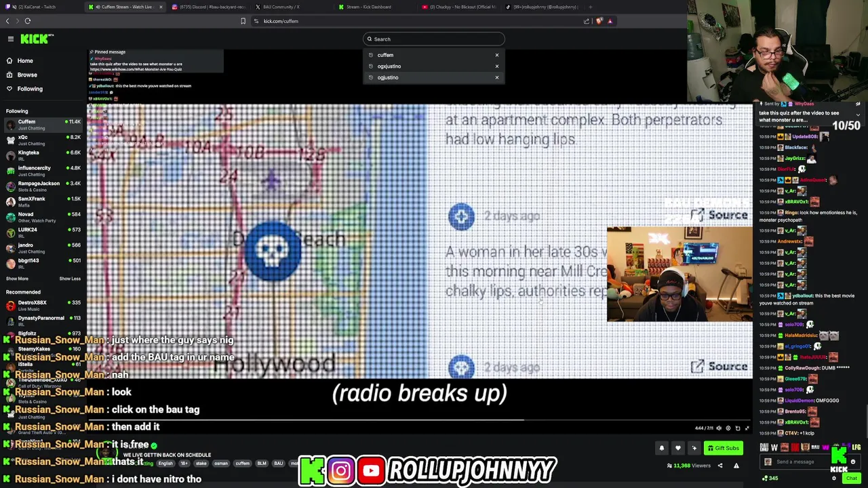Remove 'ogxjustino' from search history

[496, 66]
